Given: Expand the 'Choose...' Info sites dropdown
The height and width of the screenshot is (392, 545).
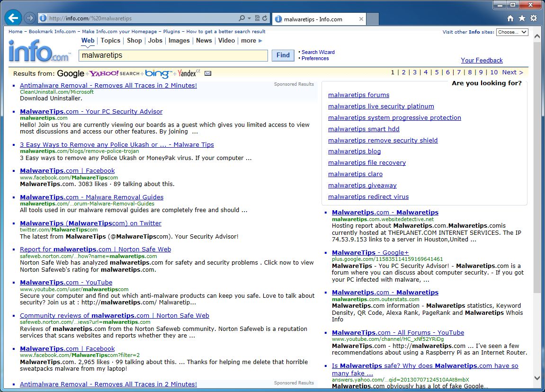Looking at the screenshot, I should pos(512,32).
